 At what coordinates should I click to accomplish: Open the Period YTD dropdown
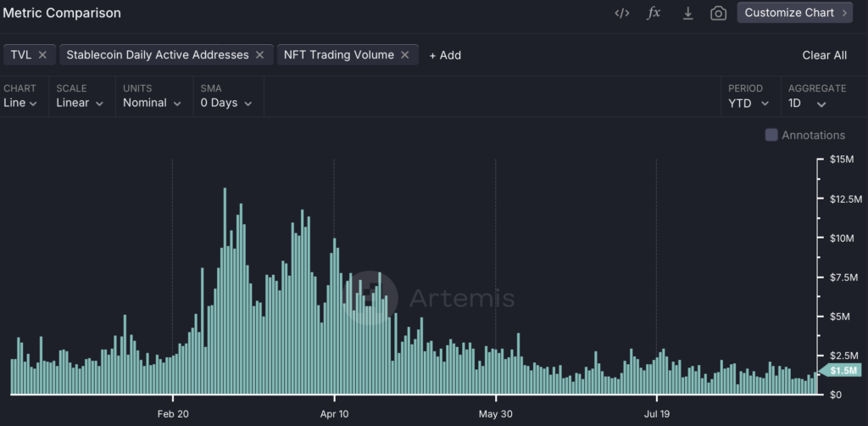coord(748,103)
